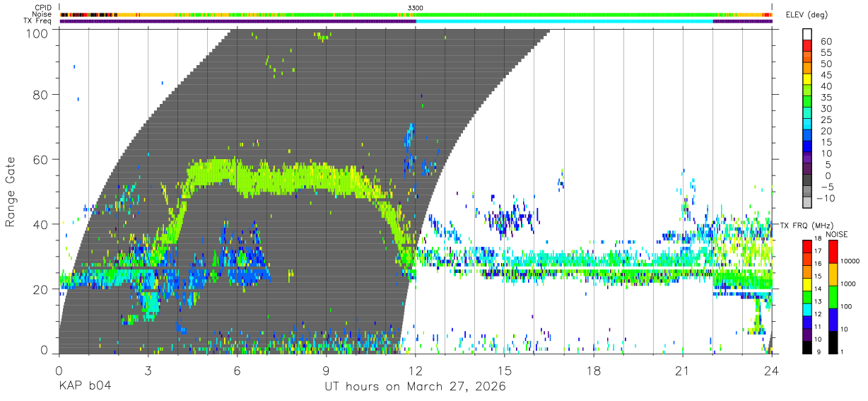This screenshot has width=868, height=401.
Task: Click the '10000' label on the NOISE scale
Action: coord(852,261)
